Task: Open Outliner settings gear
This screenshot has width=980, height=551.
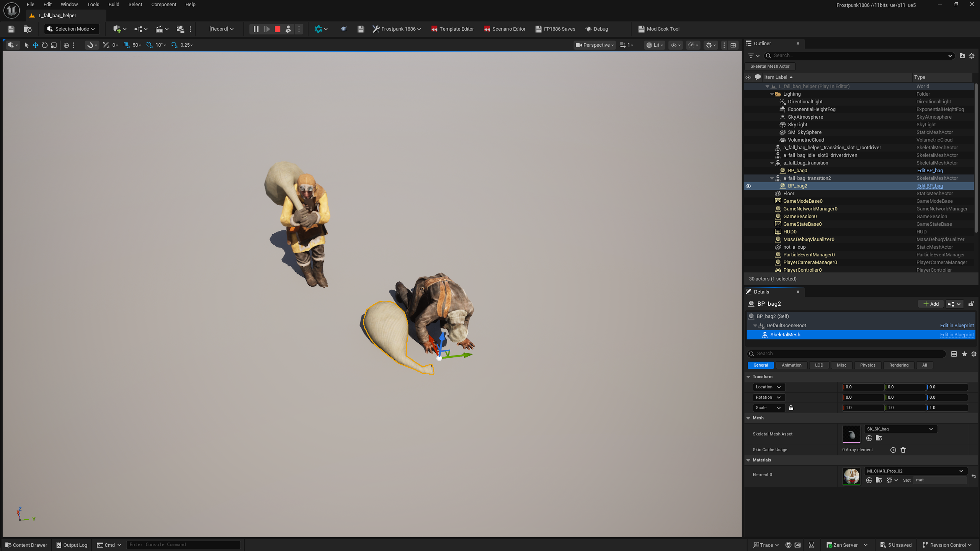Action: [972, 56]
